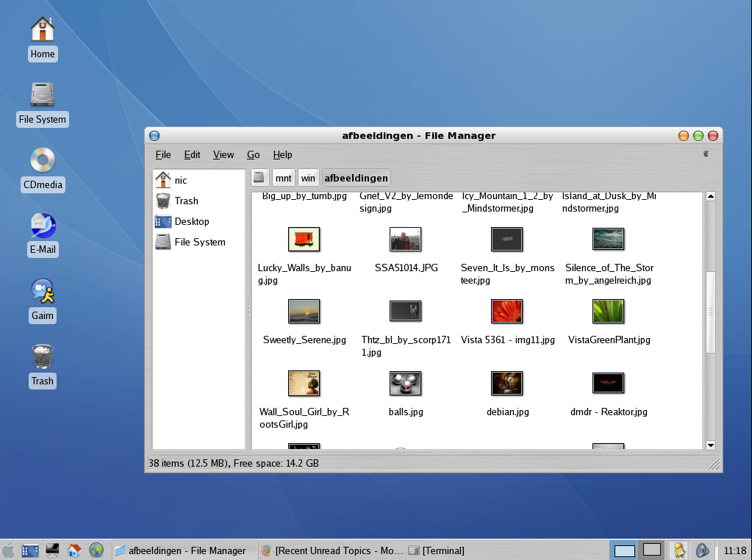Click the File Manager window menu button
Viewport: 752px width, 560px height.
pyautogui.click(x=154, y=136)
